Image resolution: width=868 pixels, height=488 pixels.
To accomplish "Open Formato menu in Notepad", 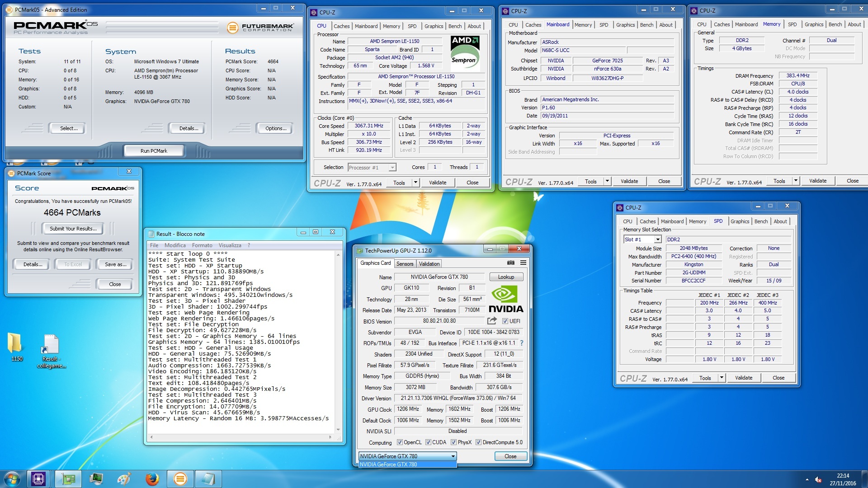I will pyautogui.click(x=202, y=245).
